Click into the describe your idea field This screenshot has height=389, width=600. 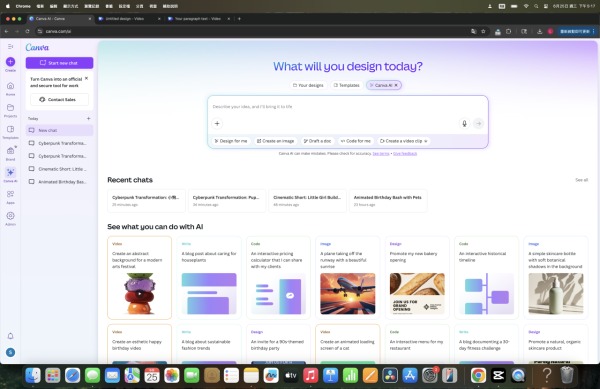347,107
